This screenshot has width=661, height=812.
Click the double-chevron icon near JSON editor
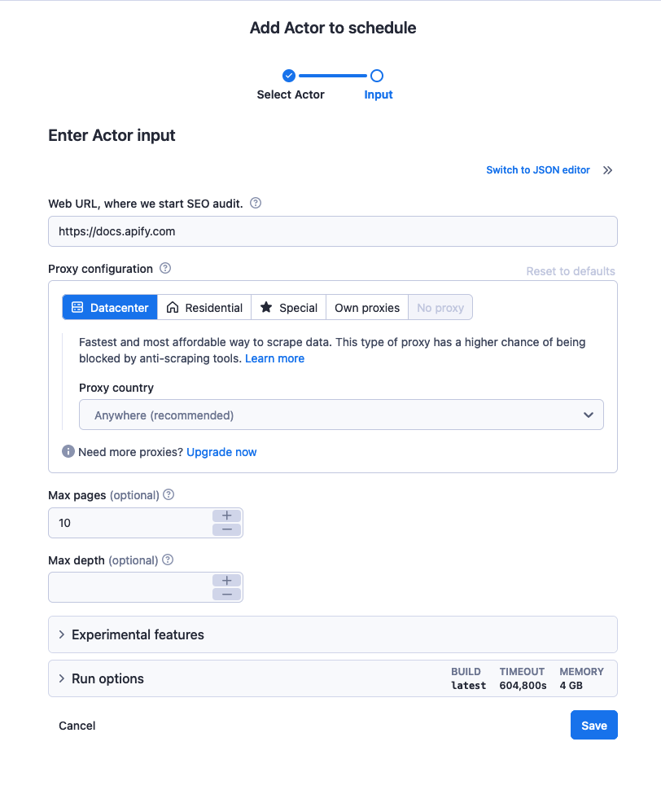pos(607,170)
